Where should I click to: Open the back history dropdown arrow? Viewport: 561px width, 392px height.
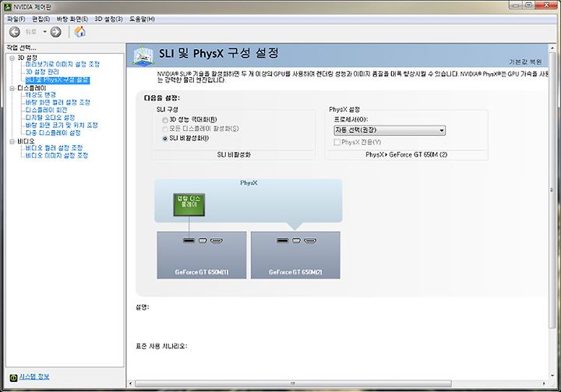44,32
